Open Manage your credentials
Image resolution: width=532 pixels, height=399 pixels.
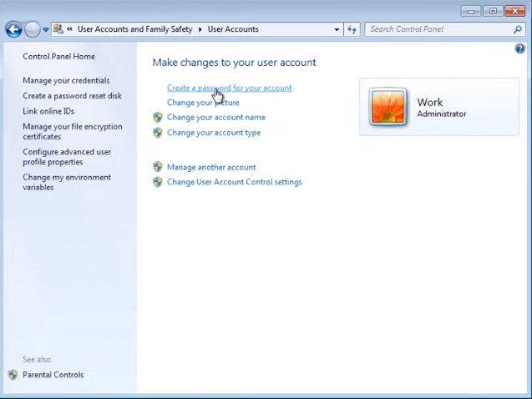tap(66, 80)
